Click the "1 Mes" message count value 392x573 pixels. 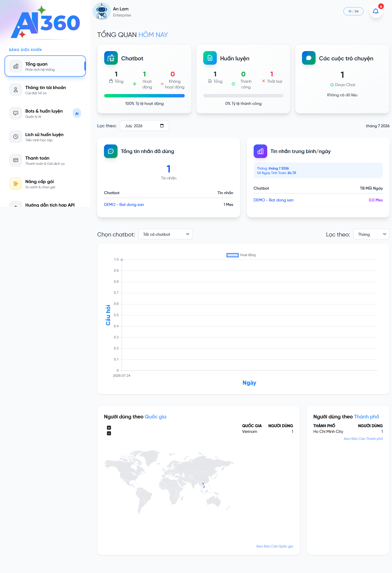[x=228, y=205]
